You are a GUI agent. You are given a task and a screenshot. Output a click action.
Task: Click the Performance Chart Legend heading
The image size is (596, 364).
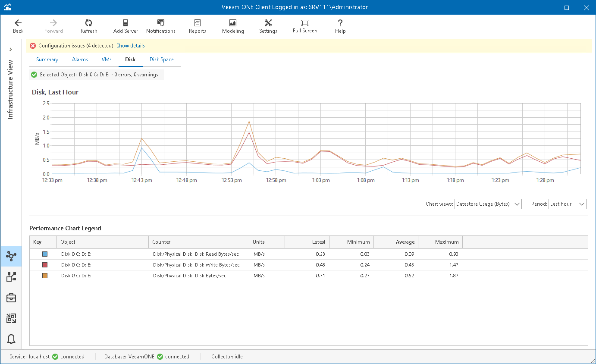click(65, 228)
